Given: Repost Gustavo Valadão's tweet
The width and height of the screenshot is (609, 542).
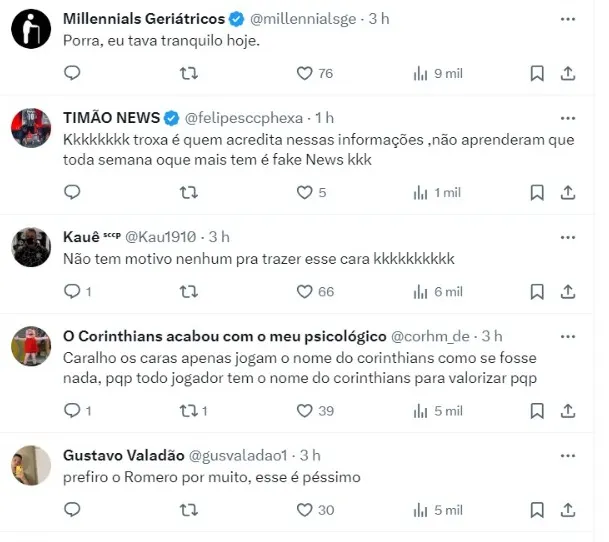Looking at the screenshot, I should coord(187,509).
